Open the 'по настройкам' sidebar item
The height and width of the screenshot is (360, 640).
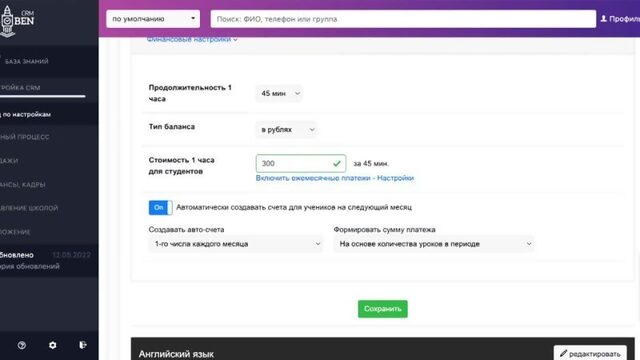[26, 114]
